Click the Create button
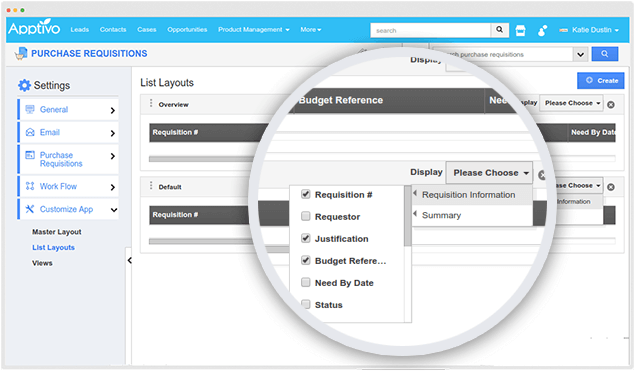 601,81
